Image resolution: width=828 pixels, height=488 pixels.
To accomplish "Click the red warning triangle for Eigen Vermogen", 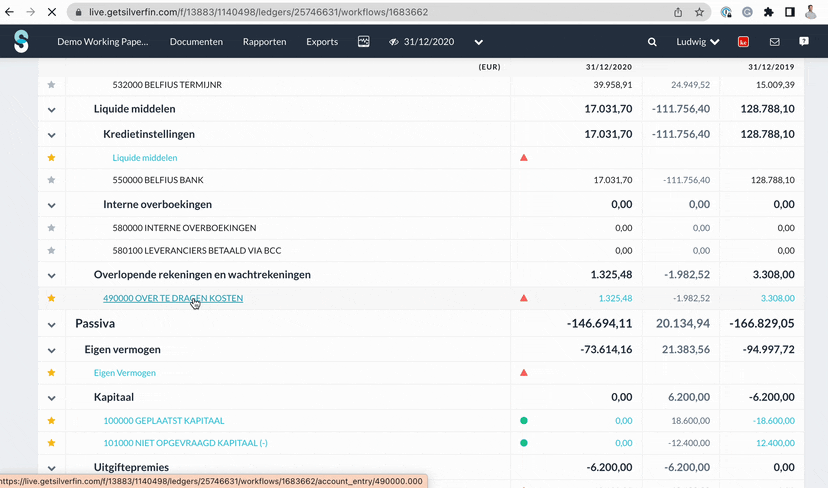I will click(524, 372).
